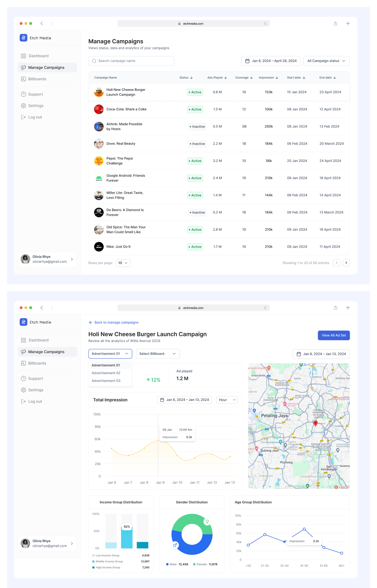Sort by Status arrow icon
This screenshot has width=377, height=588.
click(191, 78)
